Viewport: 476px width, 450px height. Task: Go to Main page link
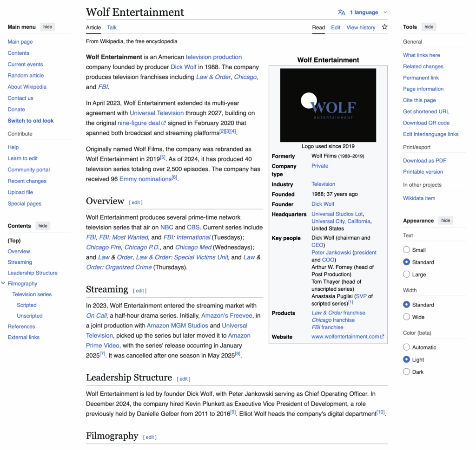(20, 42)
